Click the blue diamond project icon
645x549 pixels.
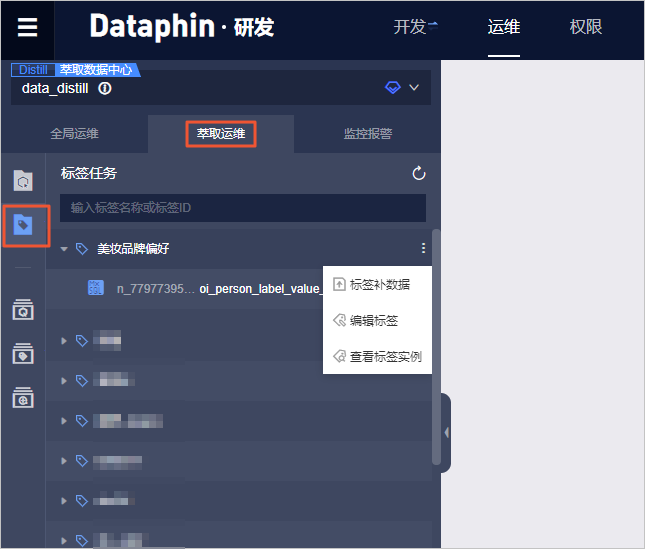click(x=393, y=87)
